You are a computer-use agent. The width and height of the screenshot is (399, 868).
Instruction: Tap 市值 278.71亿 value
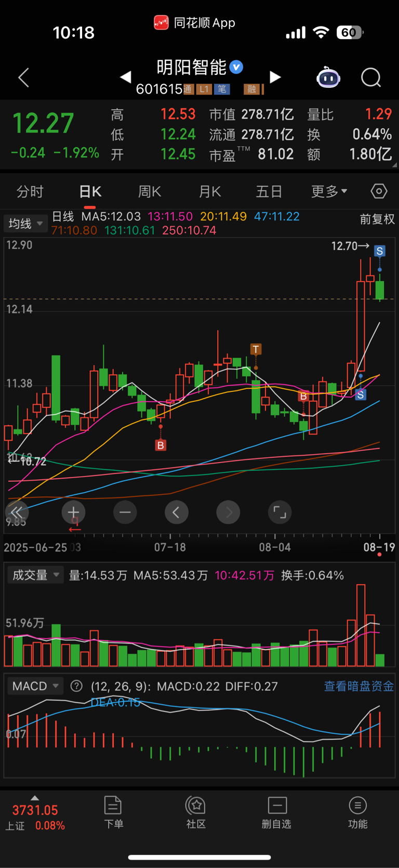(x=251, y=114)
